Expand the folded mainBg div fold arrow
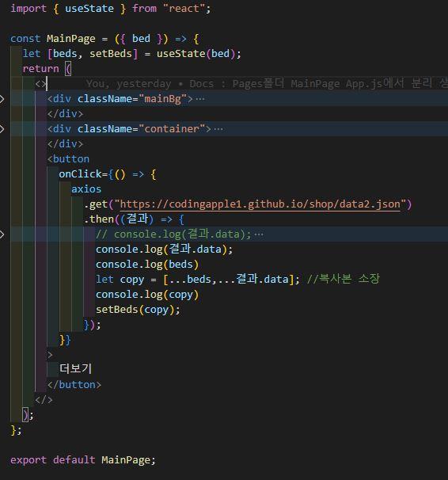The height and width of the screenshot is (480, 448). [x=2, y=99]
